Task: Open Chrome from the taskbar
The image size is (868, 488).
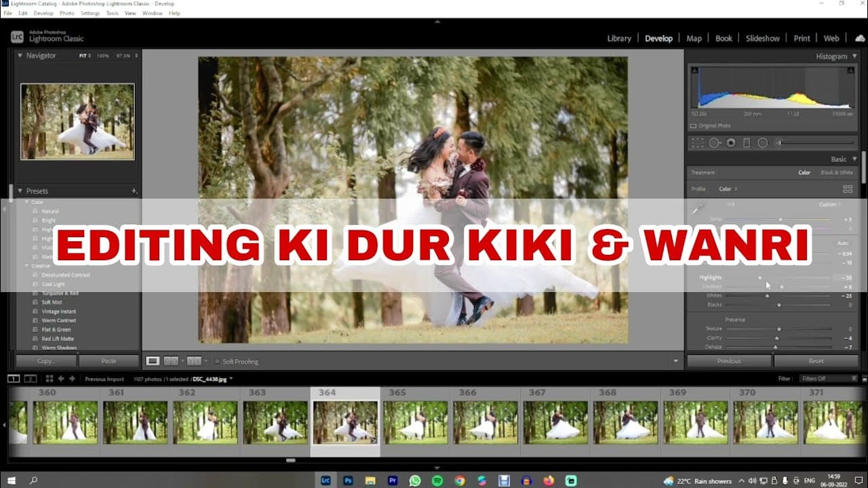Action: [x=460, y=481]
